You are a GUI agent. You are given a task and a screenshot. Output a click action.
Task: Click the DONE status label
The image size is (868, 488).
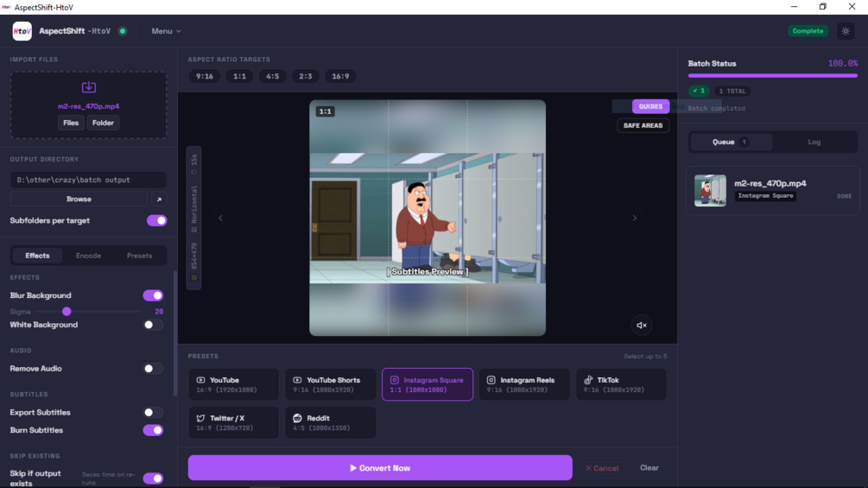point(844,196)
